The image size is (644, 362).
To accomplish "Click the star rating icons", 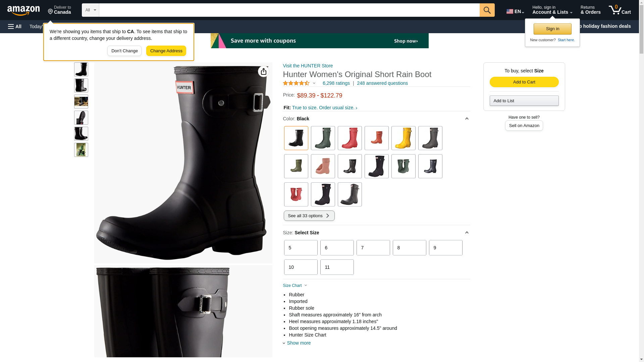I will pyautogui.click(x=296, y=83).
